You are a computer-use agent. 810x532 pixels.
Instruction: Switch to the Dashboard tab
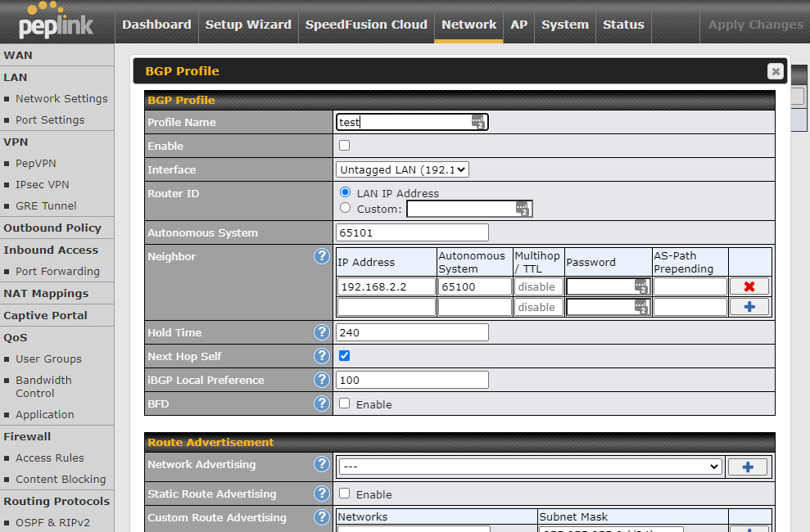pyautogui.click(x=156, y=25)
